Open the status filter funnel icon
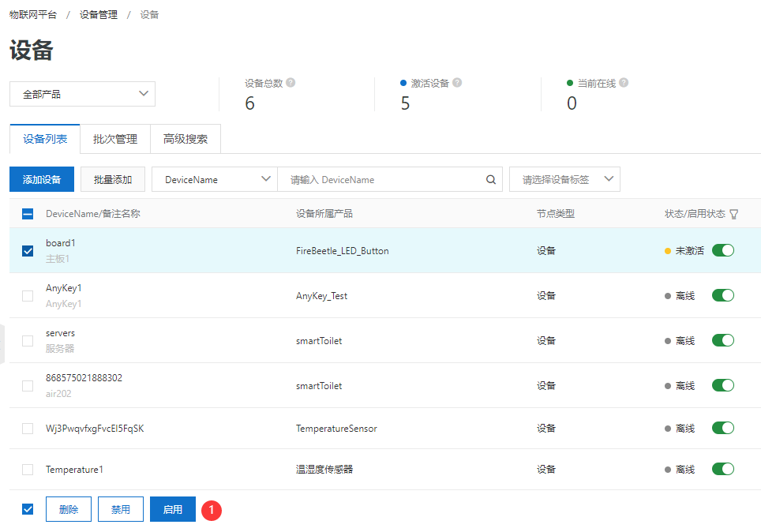This screenshot has width=761, height=532. point(734,214)
